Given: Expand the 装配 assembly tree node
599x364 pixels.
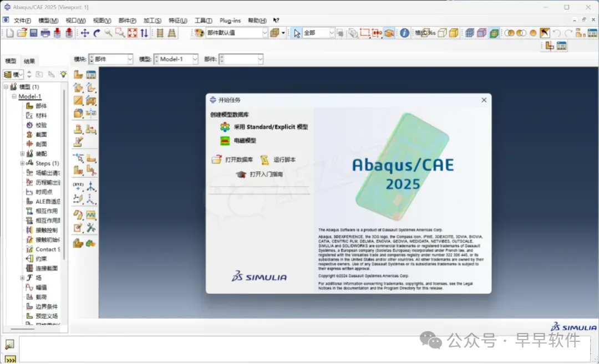Looking at the screenshot, I should (x=22, y=153).
